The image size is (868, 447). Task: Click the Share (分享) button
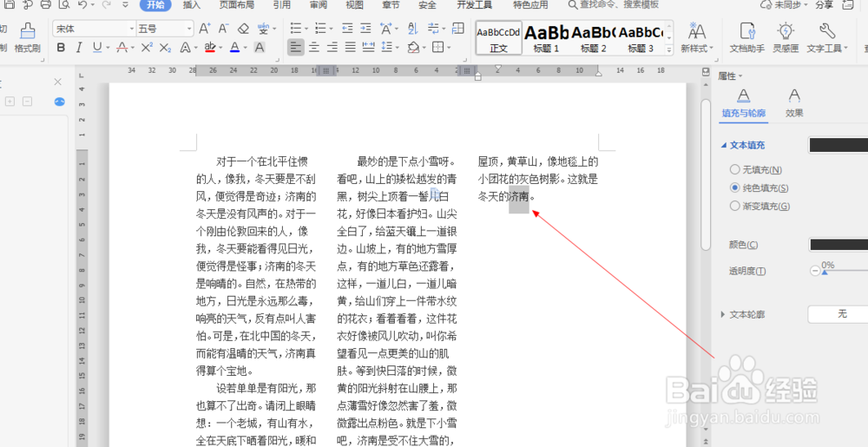[x=824, y=5]
